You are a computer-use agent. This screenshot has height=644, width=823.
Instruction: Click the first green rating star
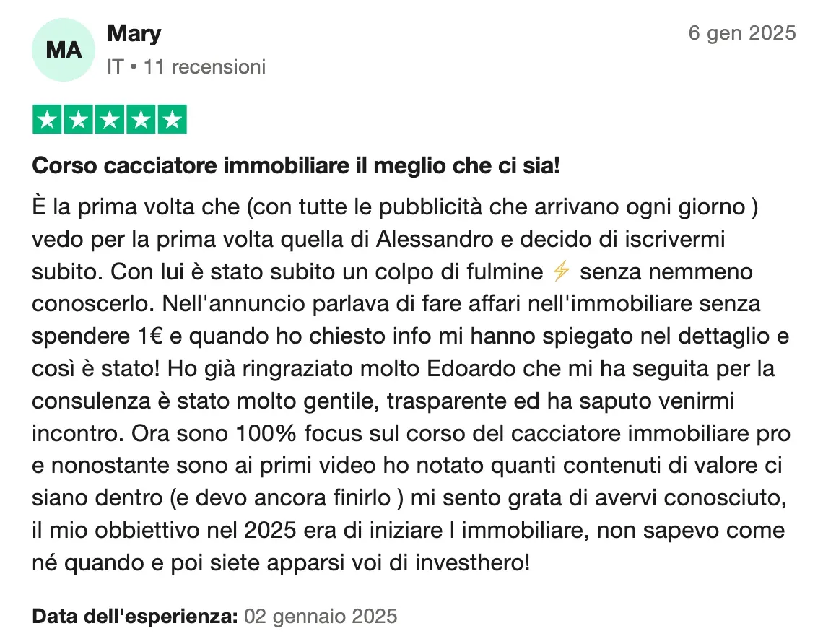[47, 120]
